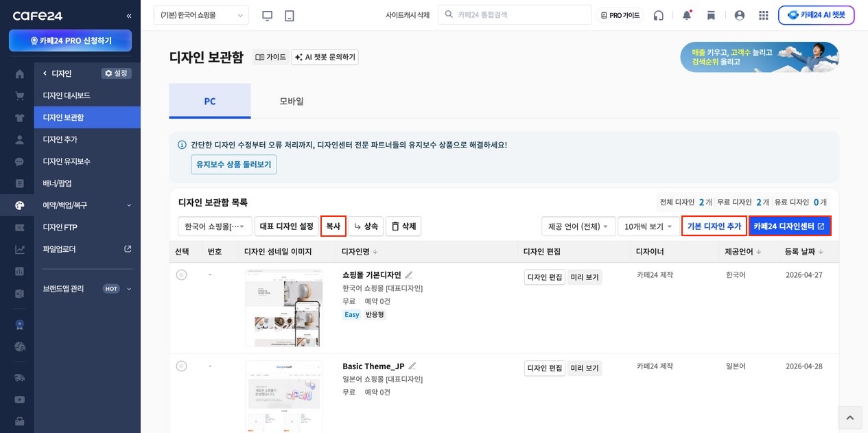Rename Basic Theme_JP with pencil icon
The image size is (868, 433).
(412, 366)
